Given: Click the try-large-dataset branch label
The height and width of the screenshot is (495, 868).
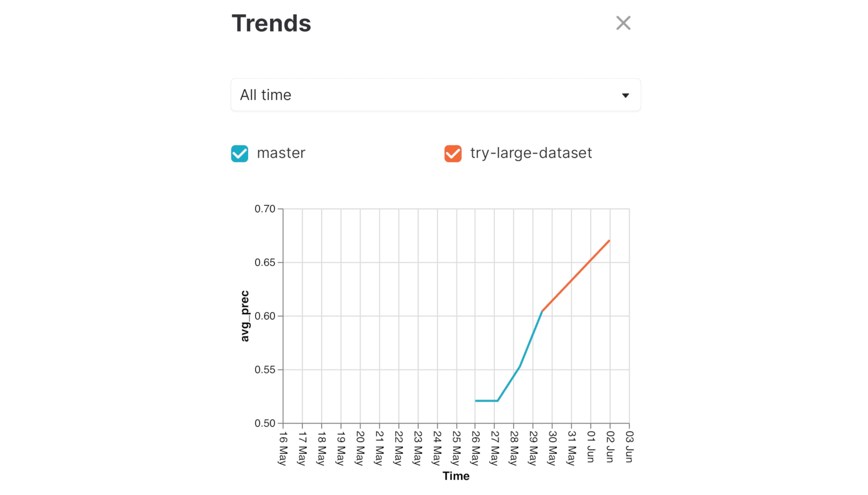Looking at the screenshot, I should [x=531, y=153].
